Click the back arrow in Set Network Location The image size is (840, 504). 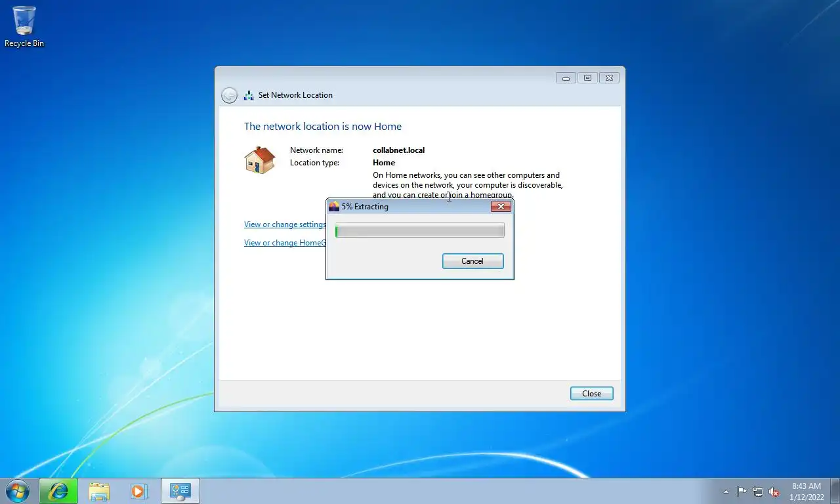coord(229,95)
